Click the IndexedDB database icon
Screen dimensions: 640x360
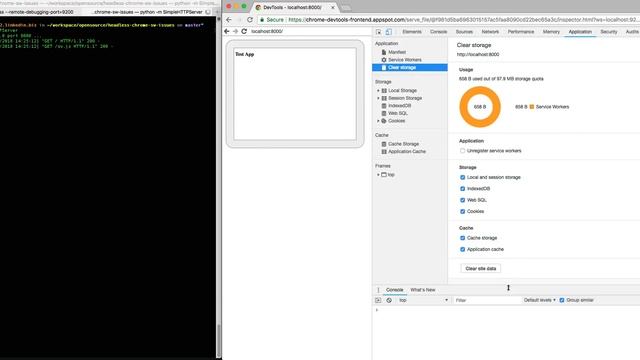tap(384, 106)
